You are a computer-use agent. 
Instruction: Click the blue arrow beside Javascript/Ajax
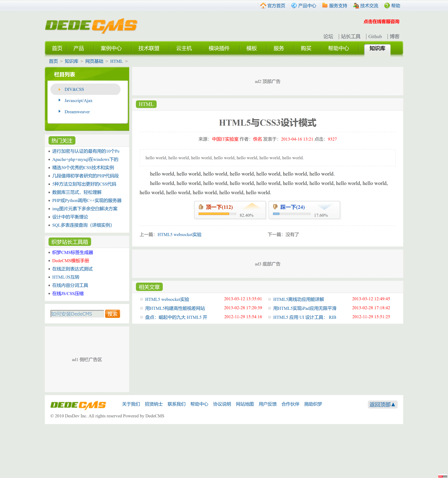pyautogui.click(x=59, y=100)
